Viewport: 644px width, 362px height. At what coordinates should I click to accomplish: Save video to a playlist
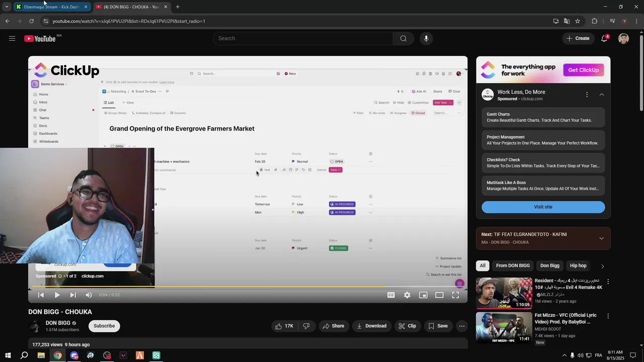coord(438,326)
